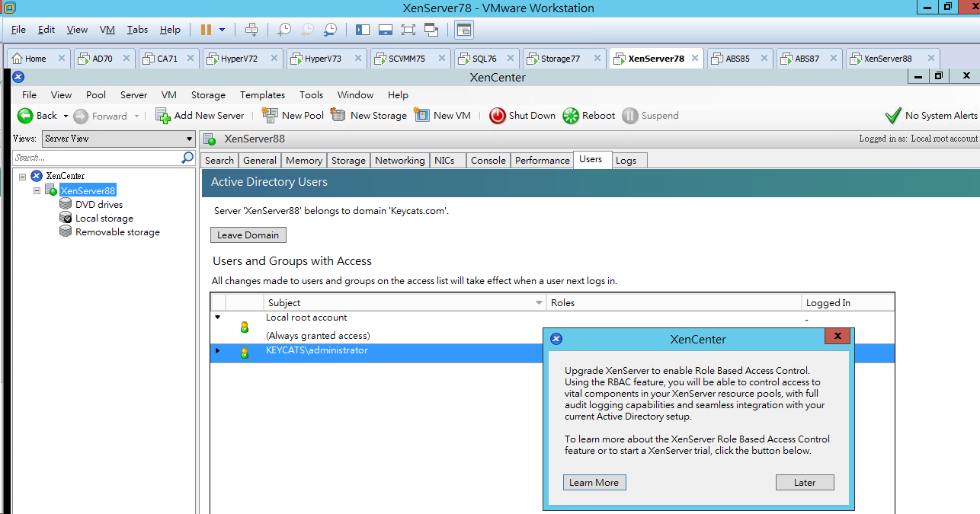Click the Logged In column header
Image resolution: width=980 pixels, height=514 pixels.
847,302
